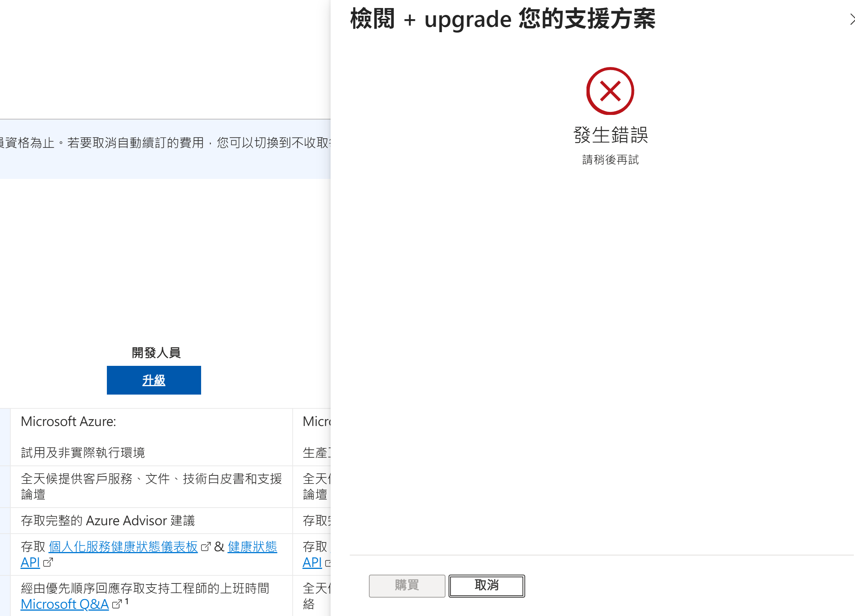855x616 pixels.
Task: Select the Microsoft Azure header cell
Action: coord(68,421)
